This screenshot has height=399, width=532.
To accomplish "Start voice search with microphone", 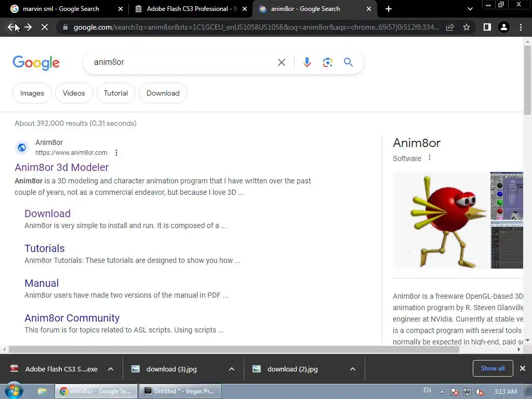I will (x=307, y=62).
